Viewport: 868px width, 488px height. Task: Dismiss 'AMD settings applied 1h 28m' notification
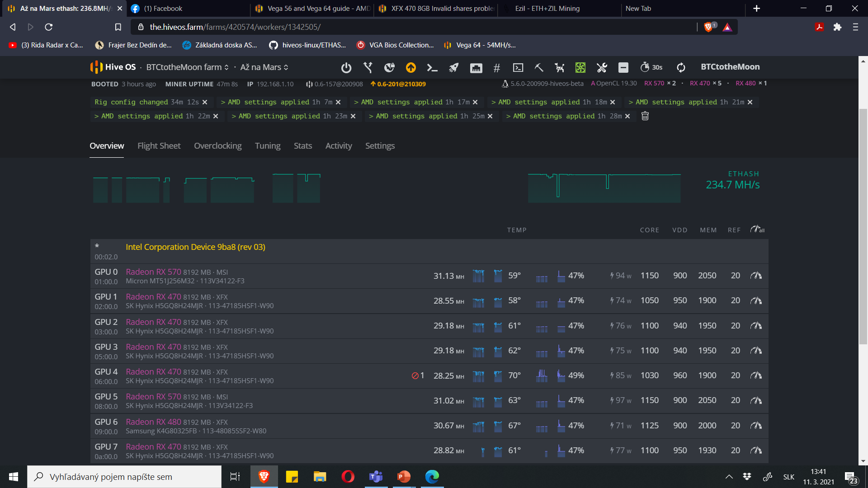(x=627, y=117)
